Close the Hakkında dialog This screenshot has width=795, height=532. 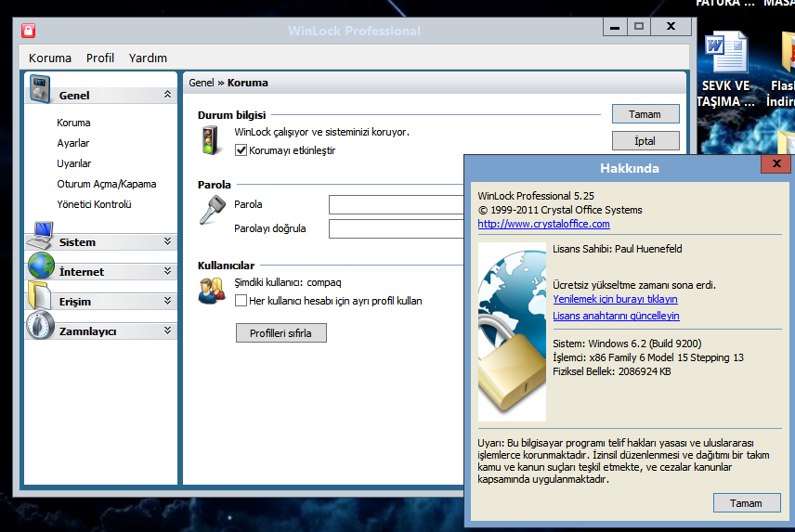point(775,163)
